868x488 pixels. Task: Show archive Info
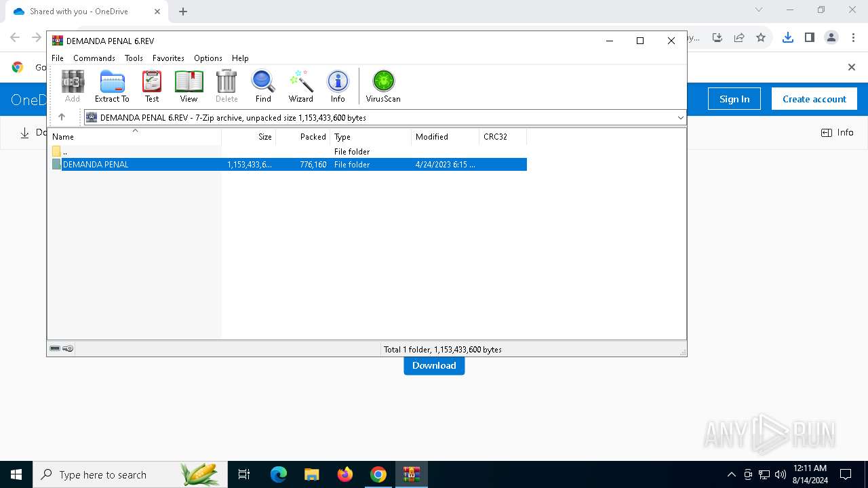338,86
